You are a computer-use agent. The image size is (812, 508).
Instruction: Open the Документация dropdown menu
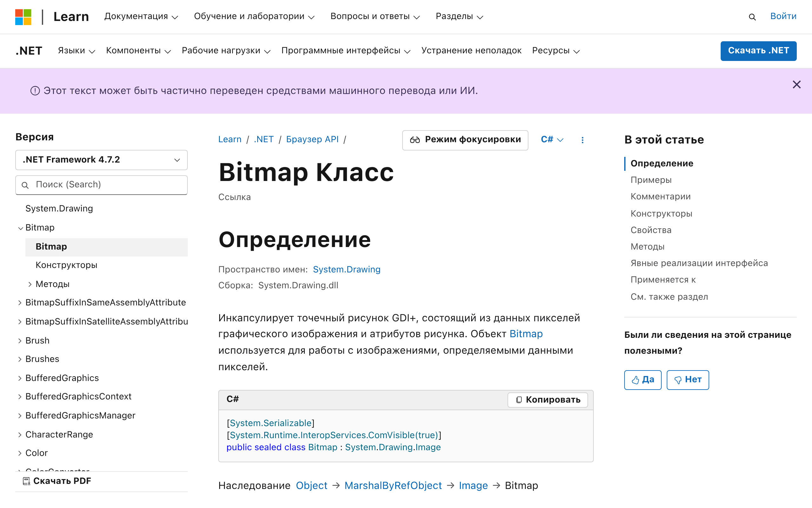(141, 17)
